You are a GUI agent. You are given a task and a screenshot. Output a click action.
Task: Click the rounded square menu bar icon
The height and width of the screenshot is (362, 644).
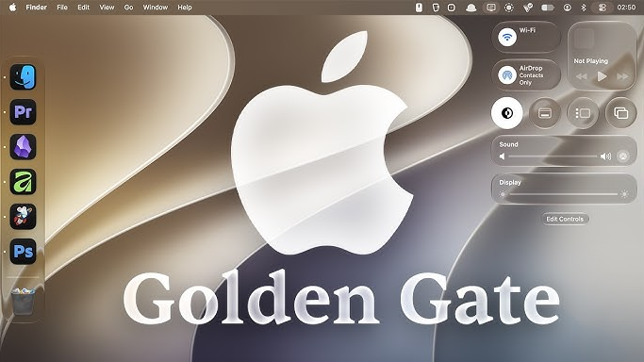click(x=452, y=8)
